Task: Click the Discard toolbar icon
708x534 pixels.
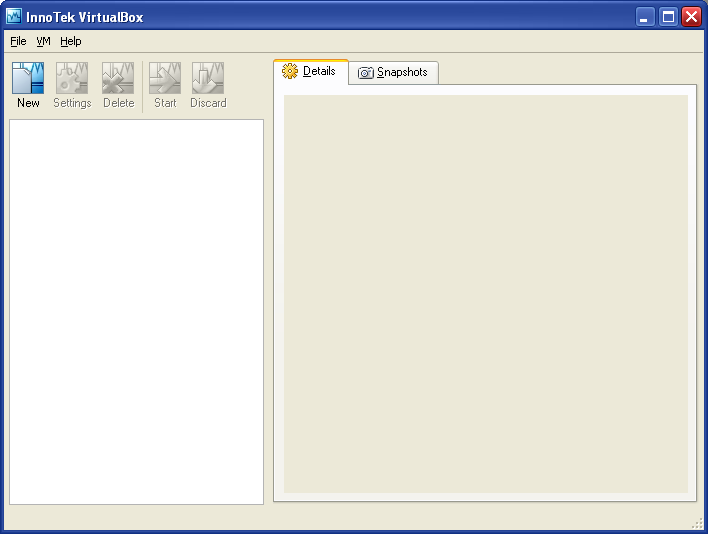Action: click(208, 78)
